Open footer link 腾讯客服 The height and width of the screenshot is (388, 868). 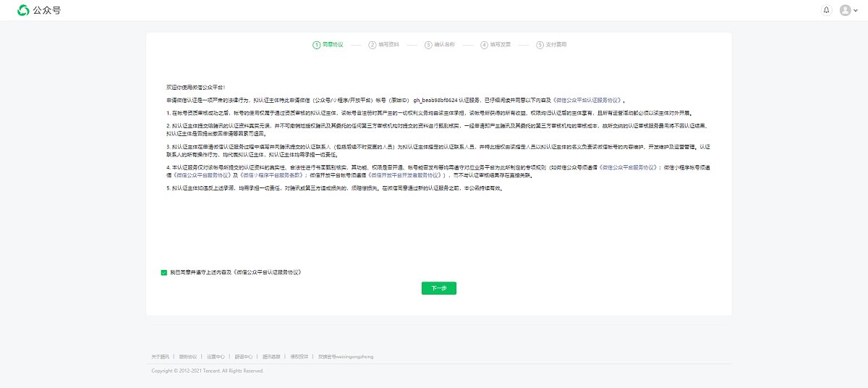pyautogui.click(x=271, y=357)
